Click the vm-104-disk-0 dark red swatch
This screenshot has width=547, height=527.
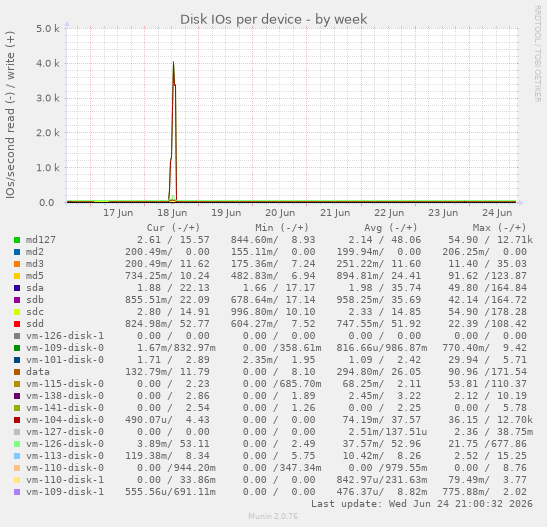(x=17, y=420)
